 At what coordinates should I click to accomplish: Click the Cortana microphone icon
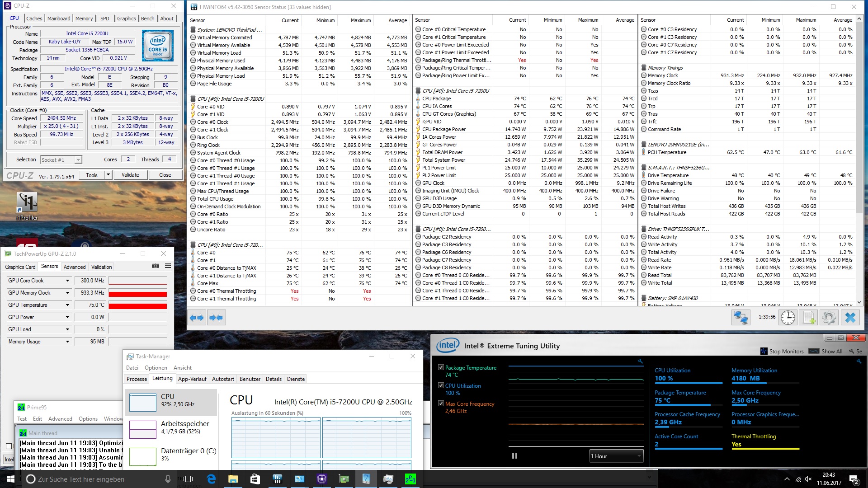coord(168,479)
